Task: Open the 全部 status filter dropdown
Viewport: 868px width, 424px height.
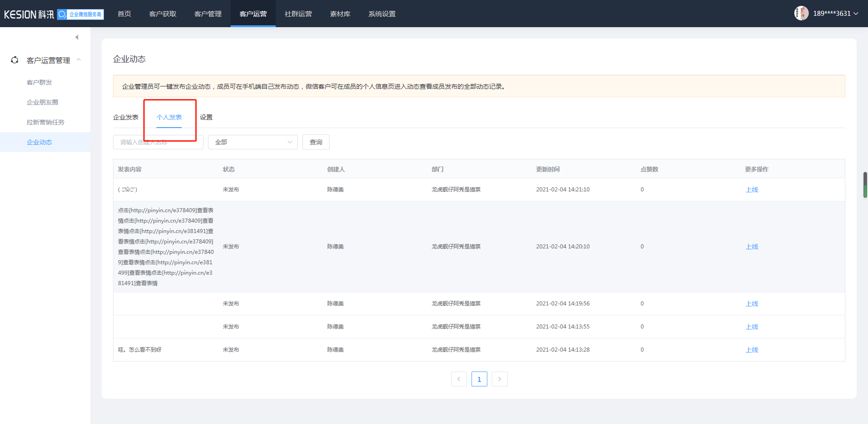Action: (253, 142)
